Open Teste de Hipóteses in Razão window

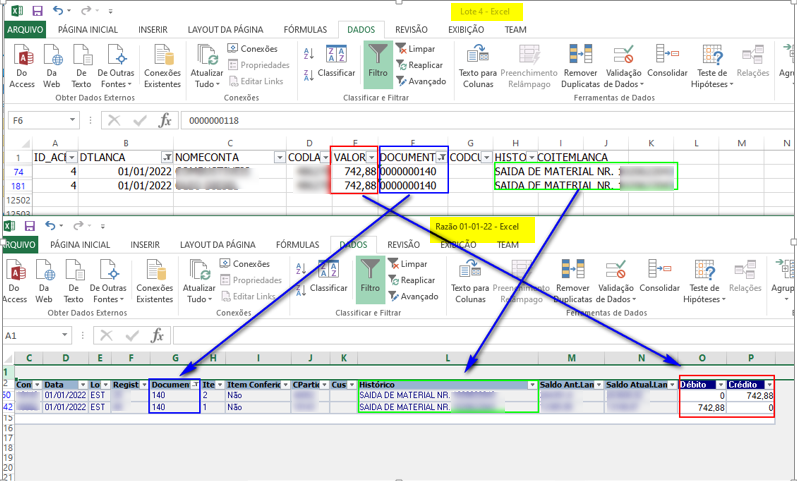point(704,281)
